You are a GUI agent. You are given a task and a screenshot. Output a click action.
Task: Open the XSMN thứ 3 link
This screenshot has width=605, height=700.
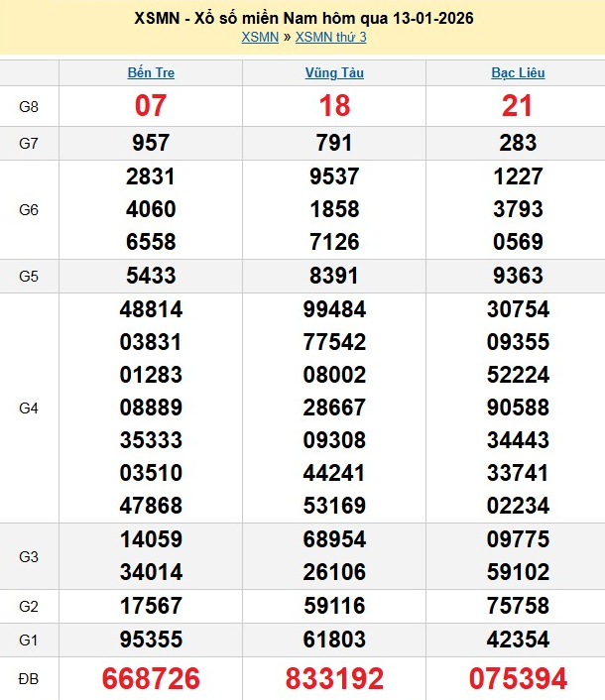(331, 37)
